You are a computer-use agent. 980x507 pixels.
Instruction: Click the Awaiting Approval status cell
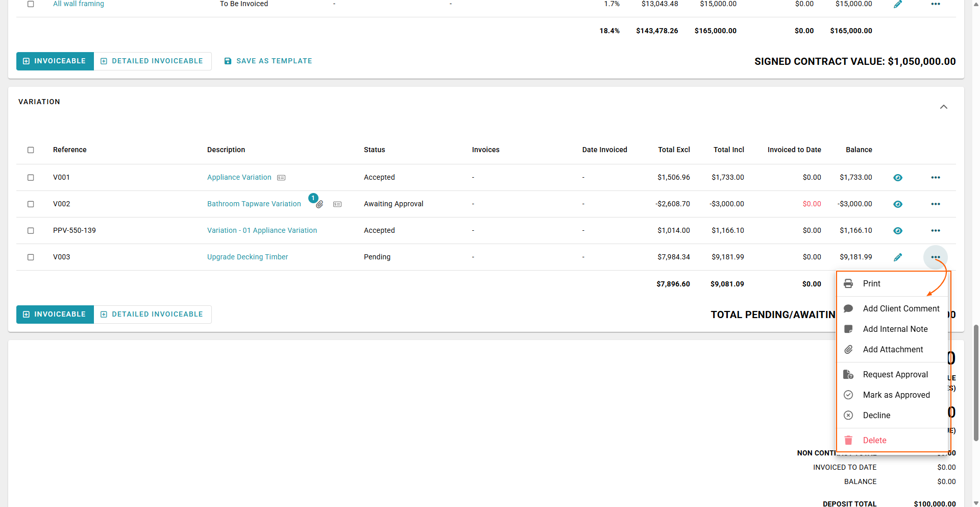[394, 204]
